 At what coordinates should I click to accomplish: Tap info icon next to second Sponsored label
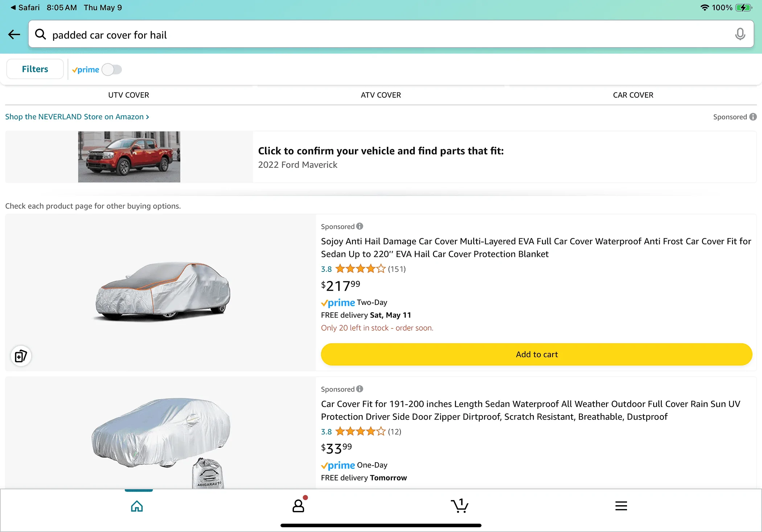coord(360,389)
